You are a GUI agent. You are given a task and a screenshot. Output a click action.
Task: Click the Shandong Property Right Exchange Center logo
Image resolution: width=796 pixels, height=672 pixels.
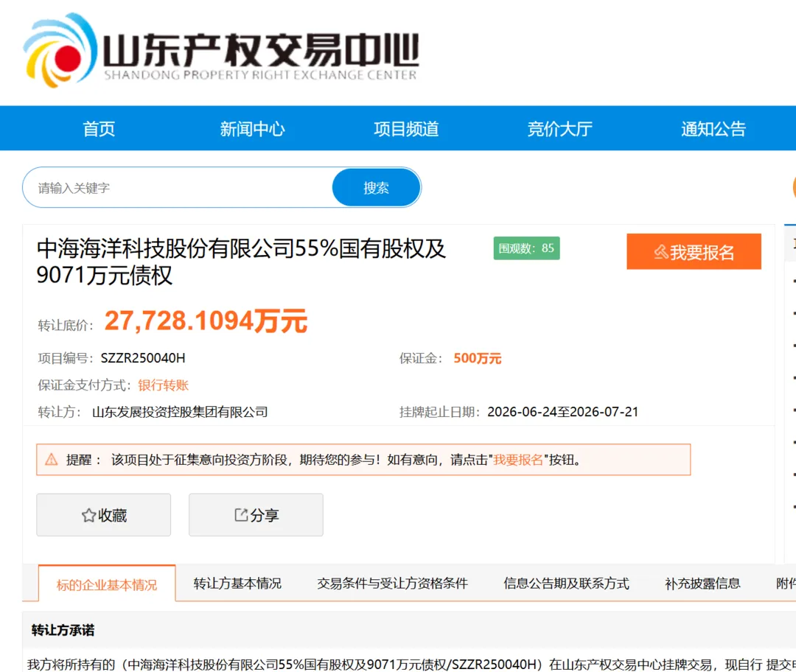(221, 51)
